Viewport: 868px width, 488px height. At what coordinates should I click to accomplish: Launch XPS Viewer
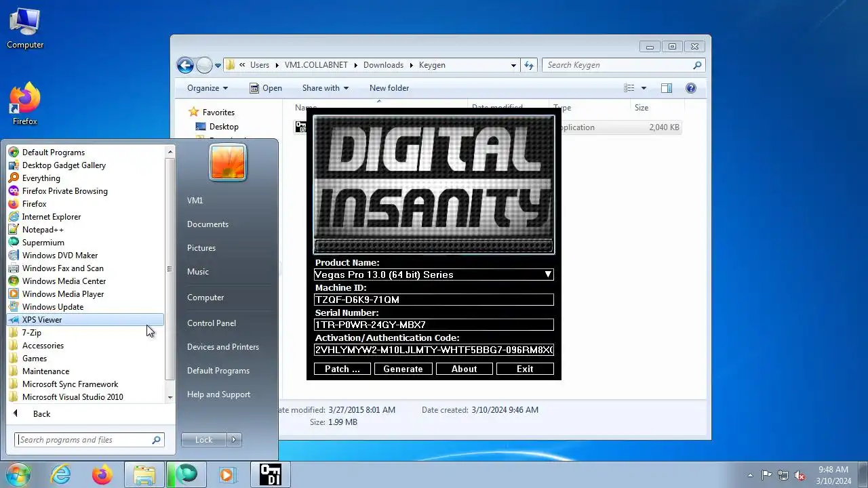pyautogui.click(x=85, y=320)
